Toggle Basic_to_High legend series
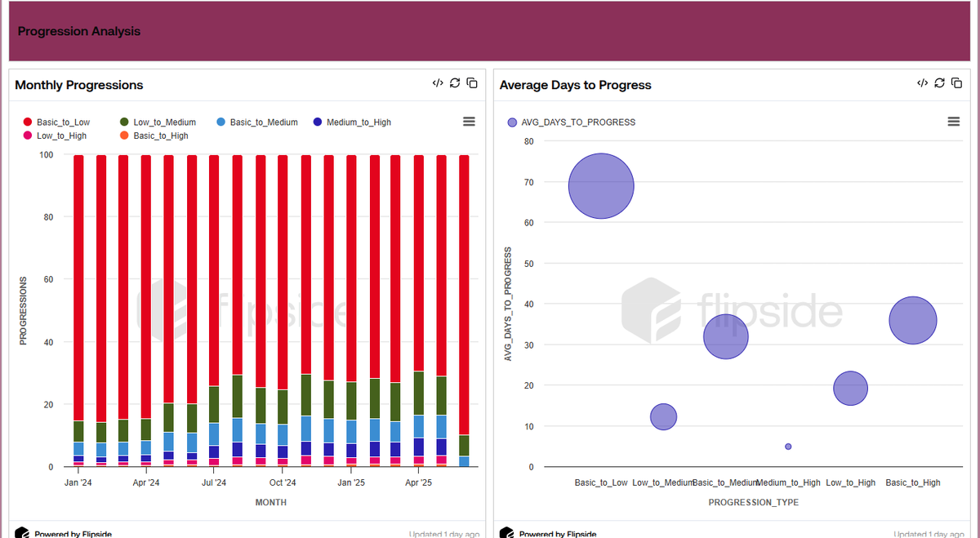This screenshot has height=538, width=980. (x=154, y=136)
